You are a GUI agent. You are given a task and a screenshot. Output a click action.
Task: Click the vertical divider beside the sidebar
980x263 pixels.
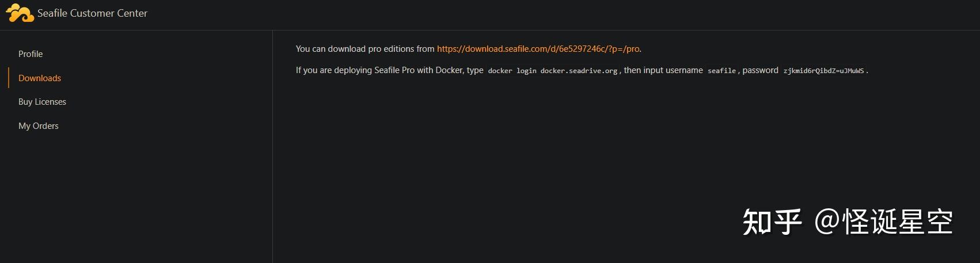point(272,147)
